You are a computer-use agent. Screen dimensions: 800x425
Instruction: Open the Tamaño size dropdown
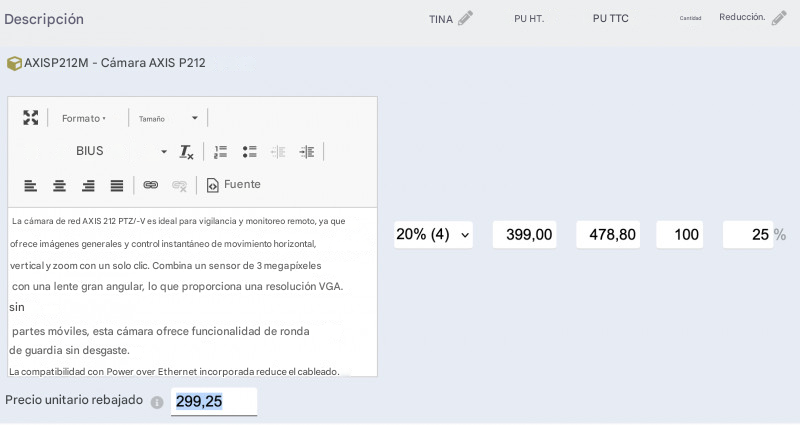(x=168, y=118)
